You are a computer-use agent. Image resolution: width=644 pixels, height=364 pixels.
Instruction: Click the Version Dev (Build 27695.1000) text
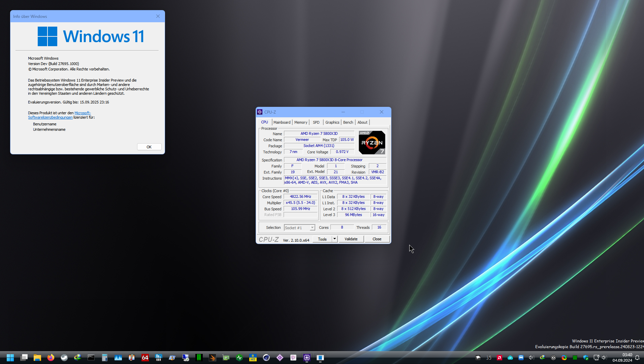(54, 64)
